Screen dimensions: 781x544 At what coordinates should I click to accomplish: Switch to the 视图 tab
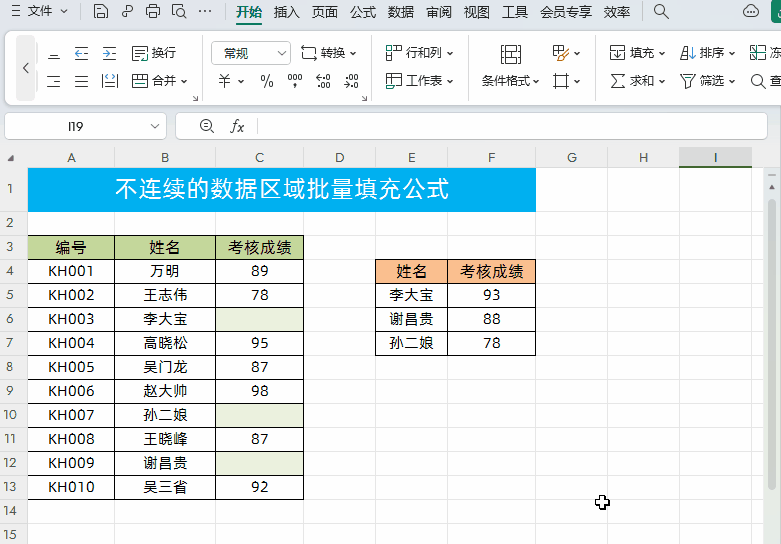(x=477, y=11)
